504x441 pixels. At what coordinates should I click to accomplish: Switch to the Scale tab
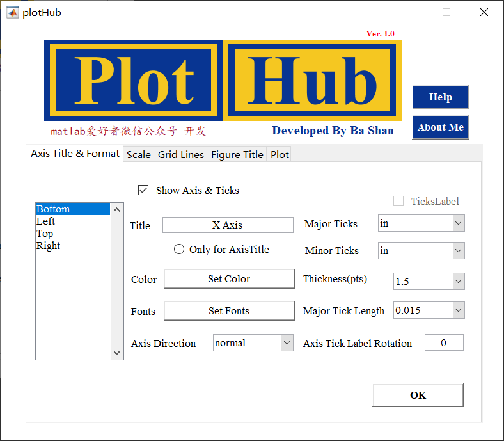point(139,154)
